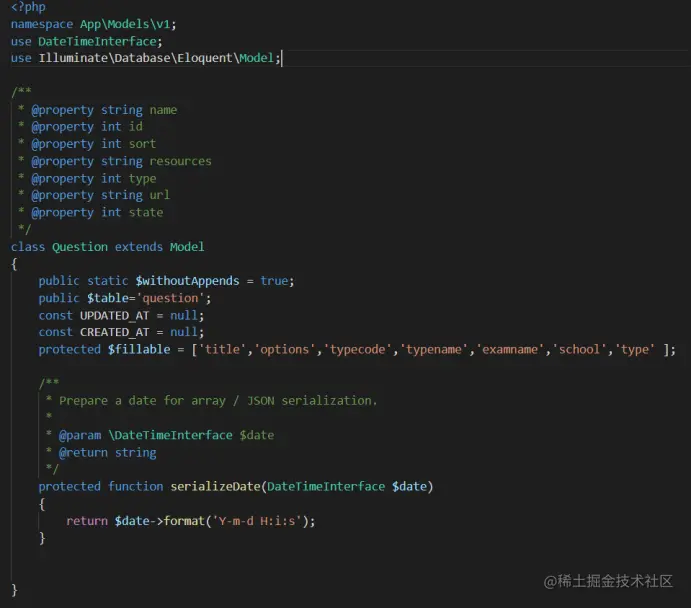Click '@param \DateTimeInterface $date' doc line

166,435
